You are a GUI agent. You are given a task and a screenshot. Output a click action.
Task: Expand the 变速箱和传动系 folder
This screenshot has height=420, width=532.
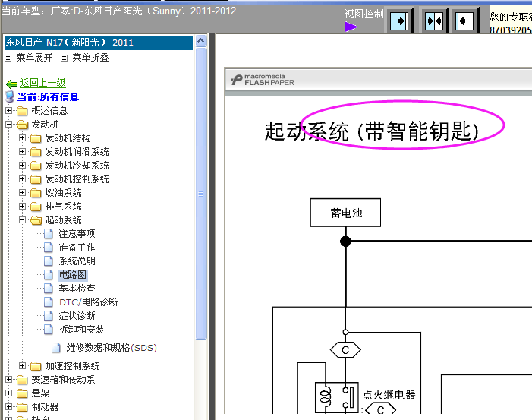coord(9,379)
